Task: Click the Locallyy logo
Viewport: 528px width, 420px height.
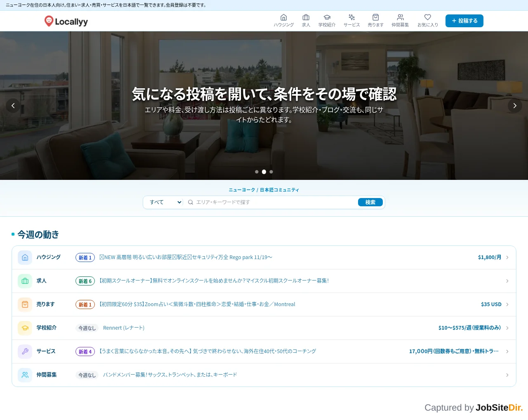Action: coord(66,21)
